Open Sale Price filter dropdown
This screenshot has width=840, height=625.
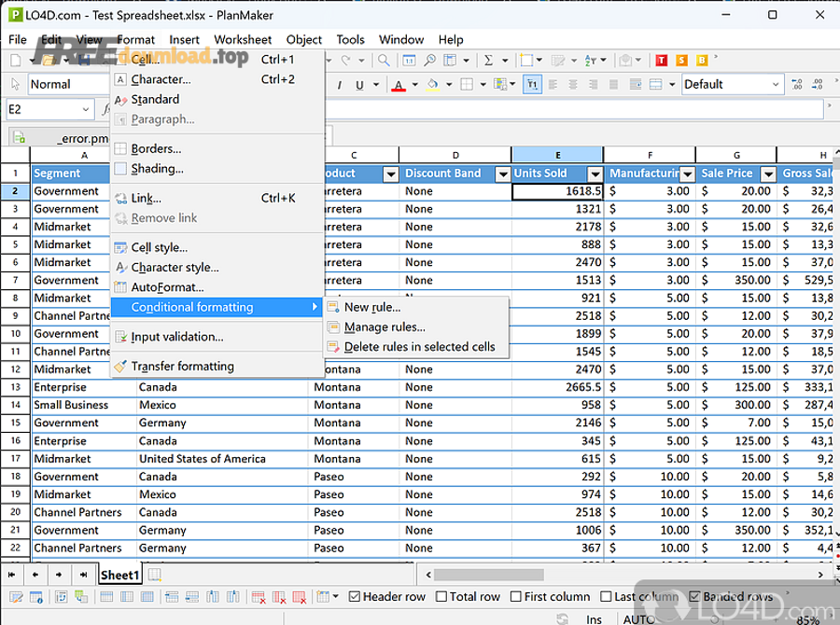(x=769, y=174)
